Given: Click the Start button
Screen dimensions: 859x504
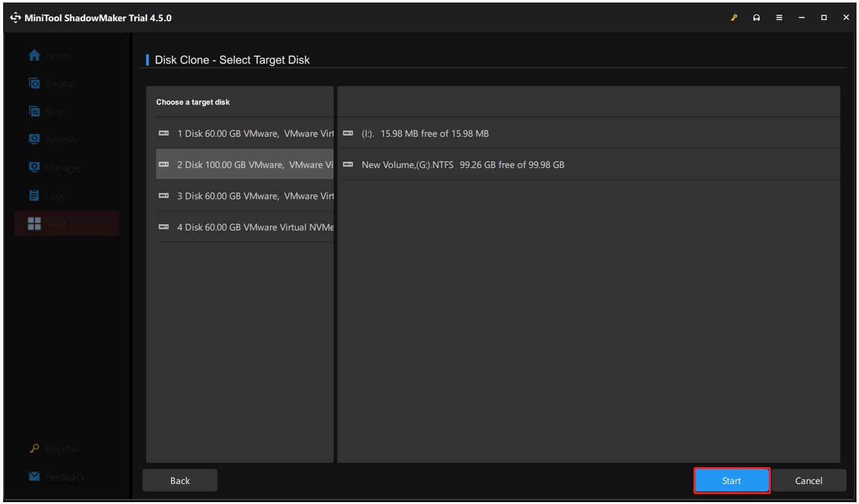Looking at the screenshot, I should pos(732,481).
